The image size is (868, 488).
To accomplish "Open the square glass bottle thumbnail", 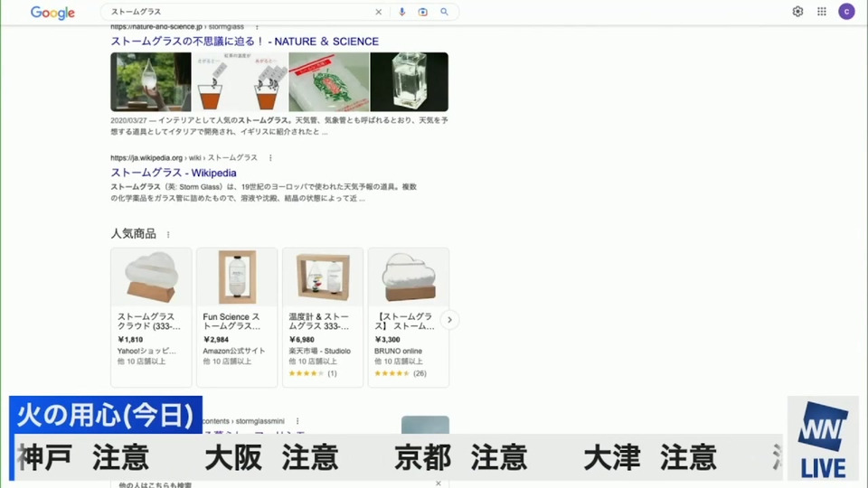I will tap(409, 82).
